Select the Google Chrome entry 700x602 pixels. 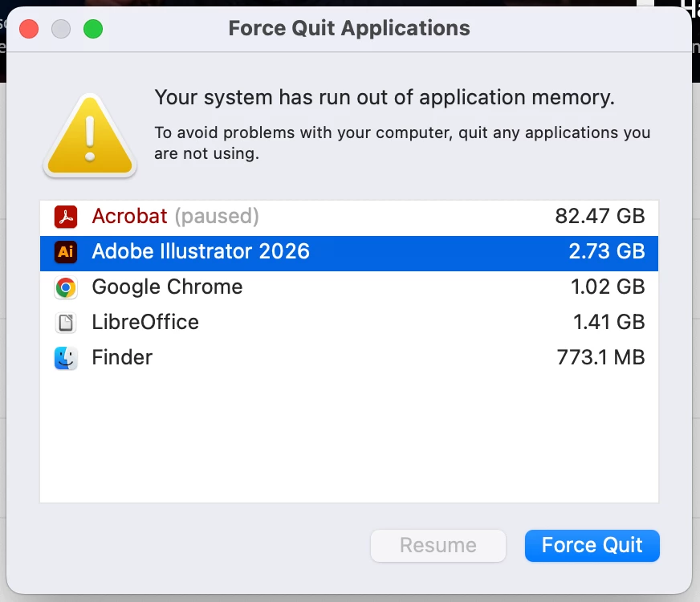[349, 288]
